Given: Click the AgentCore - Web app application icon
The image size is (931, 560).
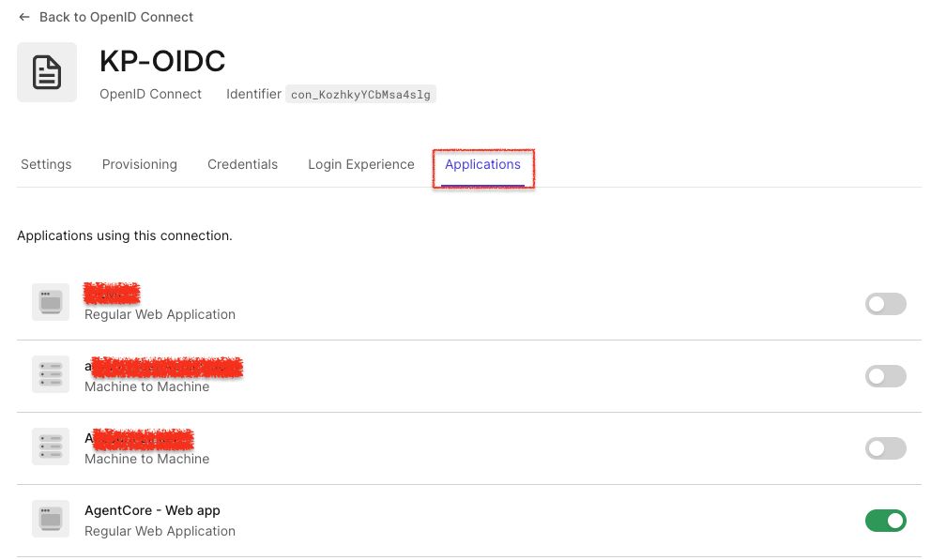Looking at the screenshot, I should (50, 518).
